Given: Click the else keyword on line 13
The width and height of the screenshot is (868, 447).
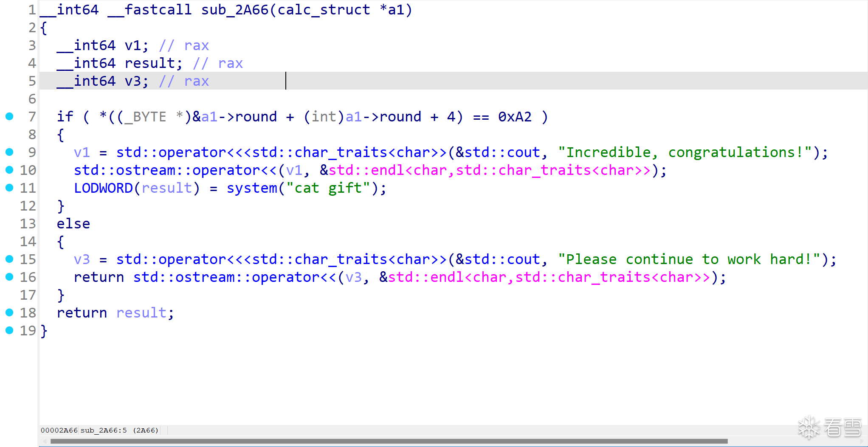Looking at the screenshot, I should (73, 223).
